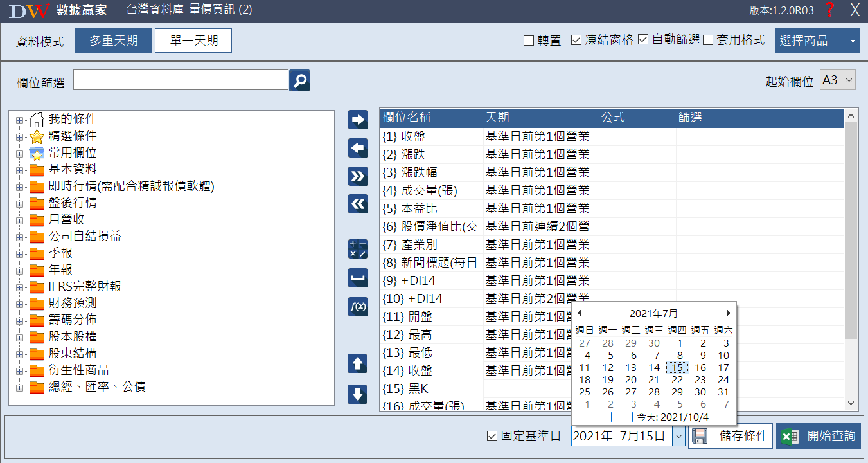Image resolution: width=868 pixels, height=463 pixels.
Task: Click the magnifier search icon beside the filter field
Action: [x=299, y=80]
